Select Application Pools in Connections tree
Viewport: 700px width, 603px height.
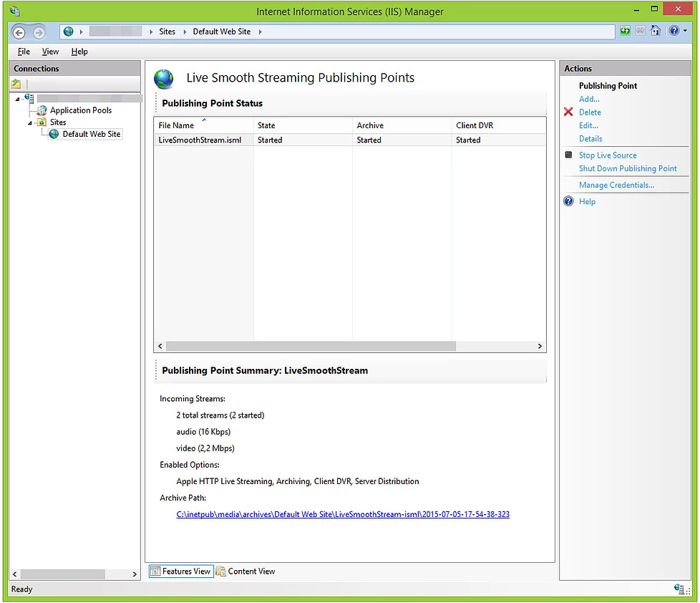(x=81, y=110)
